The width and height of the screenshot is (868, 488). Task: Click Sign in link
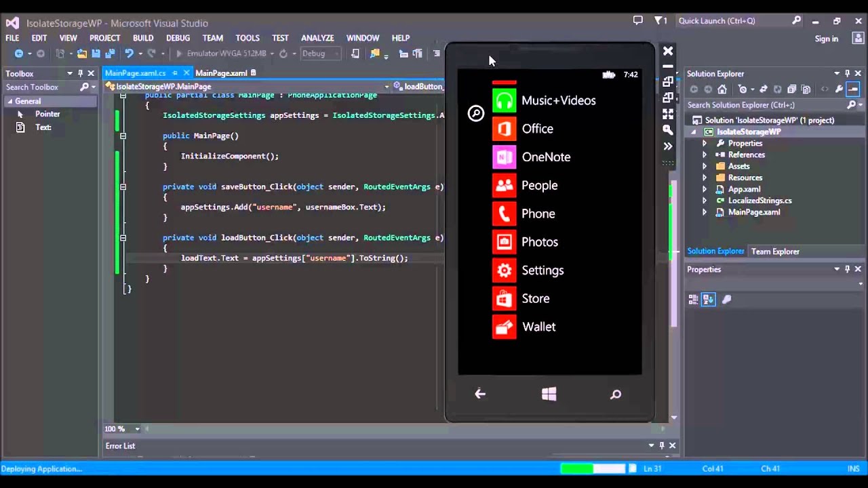click(827, 39)
